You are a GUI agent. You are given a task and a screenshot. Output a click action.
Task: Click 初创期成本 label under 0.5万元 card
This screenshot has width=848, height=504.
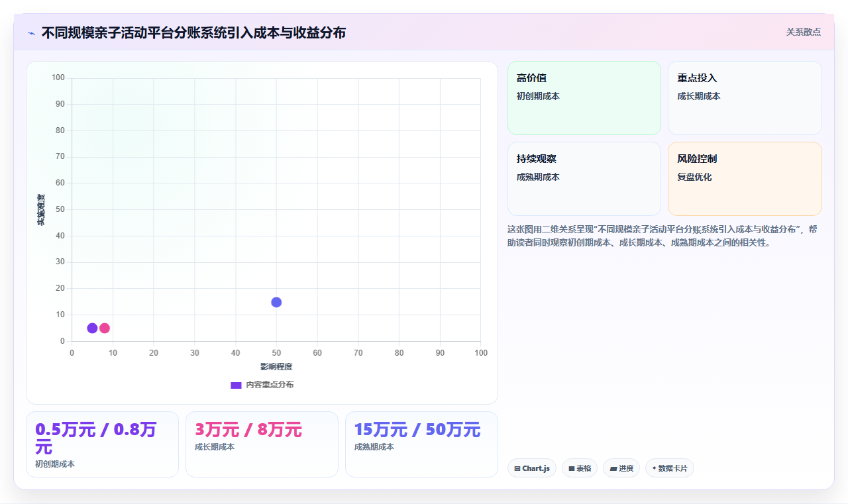tap(55, 464)
